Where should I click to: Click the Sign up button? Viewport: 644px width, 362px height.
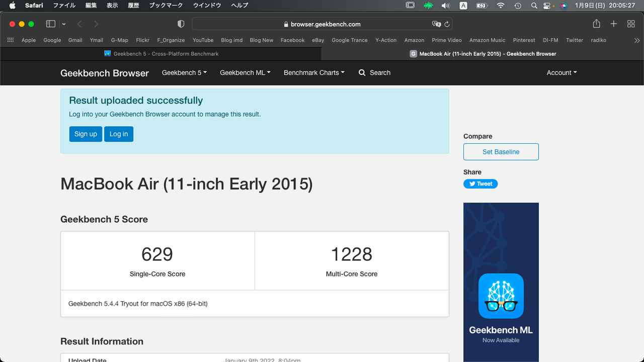[86, 134]
